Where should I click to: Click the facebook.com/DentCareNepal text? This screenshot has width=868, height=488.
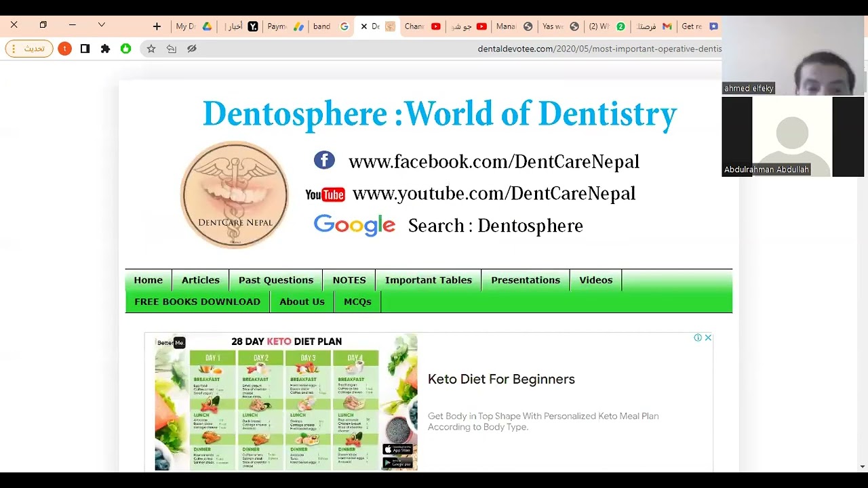[494, 161]
